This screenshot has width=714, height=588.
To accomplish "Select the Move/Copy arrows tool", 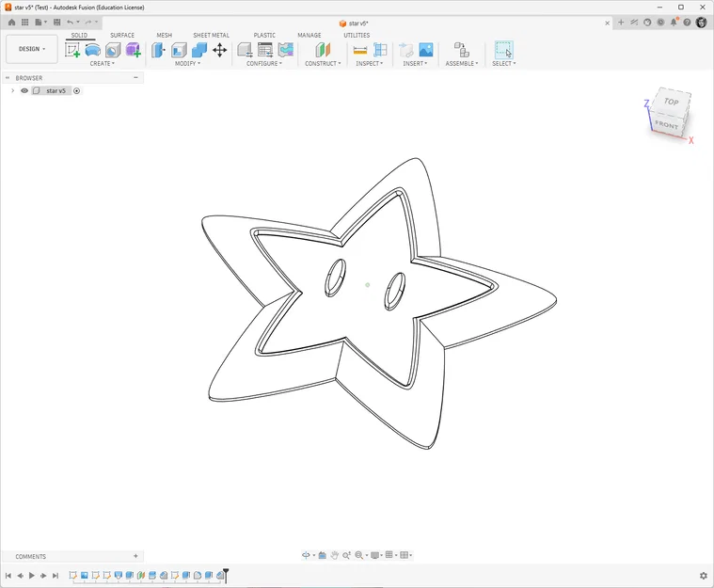I will click(219, 50).
